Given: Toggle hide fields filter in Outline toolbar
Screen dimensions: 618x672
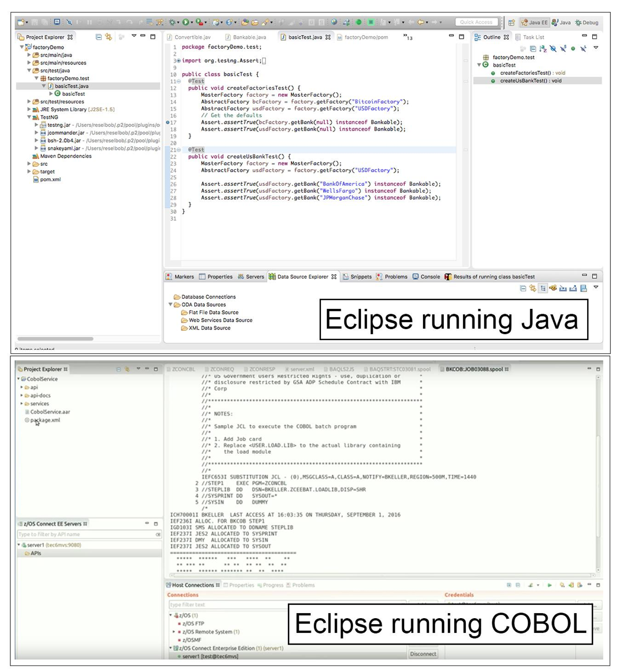Looking at the screenshot, I should pos(553,48).
